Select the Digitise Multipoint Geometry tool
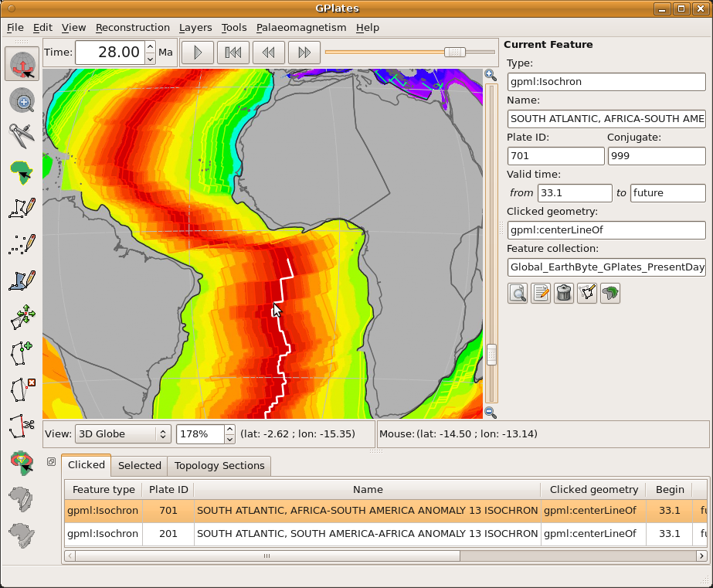 coord(22,243)
